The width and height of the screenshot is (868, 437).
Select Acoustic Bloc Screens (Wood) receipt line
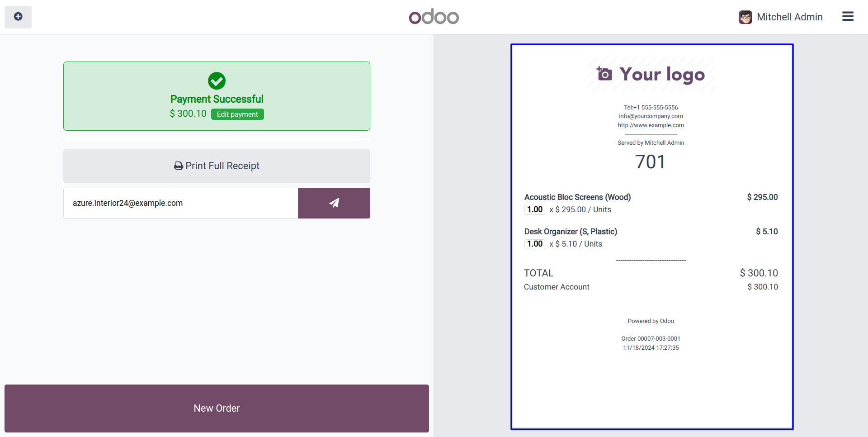click(x=577, y=197)
